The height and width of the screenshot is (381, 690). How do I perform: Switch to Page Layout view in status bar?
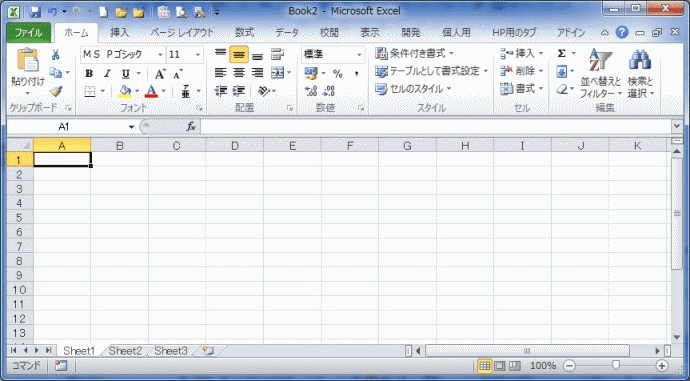499,366
